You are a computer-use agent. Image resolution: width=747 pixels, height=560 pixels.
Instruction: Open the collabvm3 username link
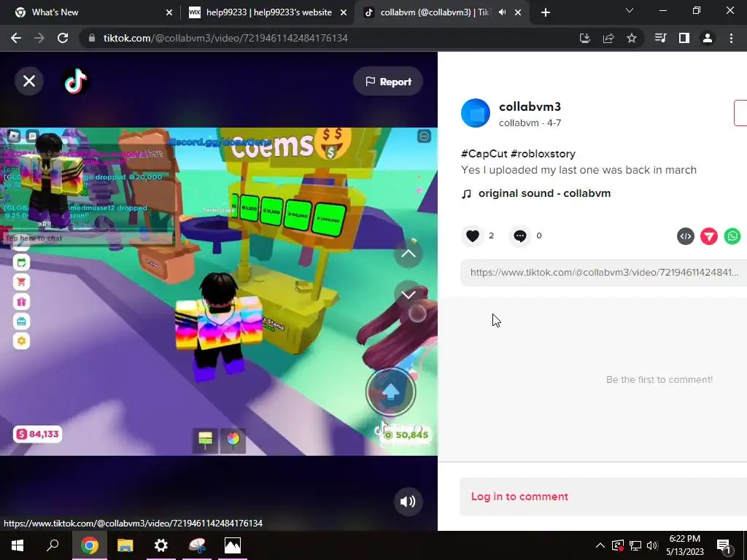(530, 106)
